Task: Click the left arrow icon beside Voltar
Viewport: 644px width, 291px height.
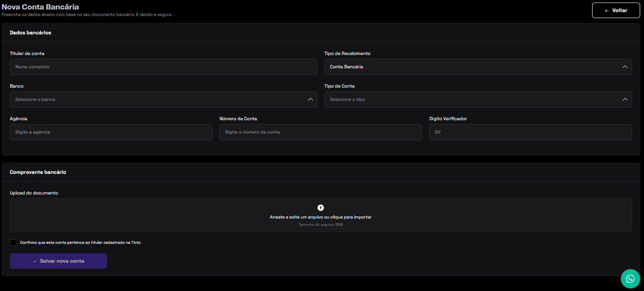Action: click(607, 11)
